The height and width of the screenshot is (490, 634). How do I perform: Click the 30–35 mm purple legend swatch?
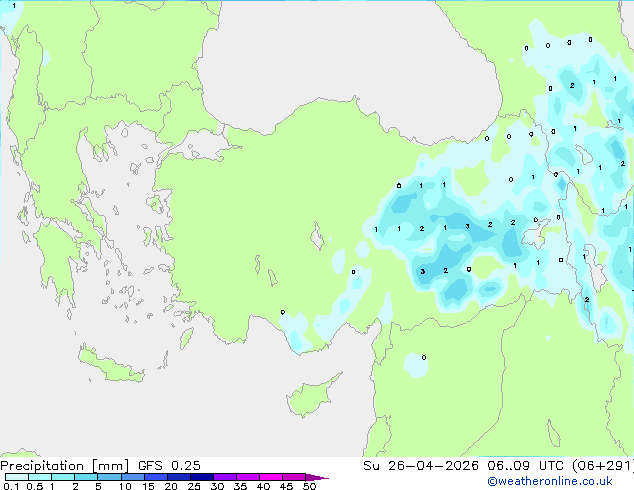click(224, 477)
